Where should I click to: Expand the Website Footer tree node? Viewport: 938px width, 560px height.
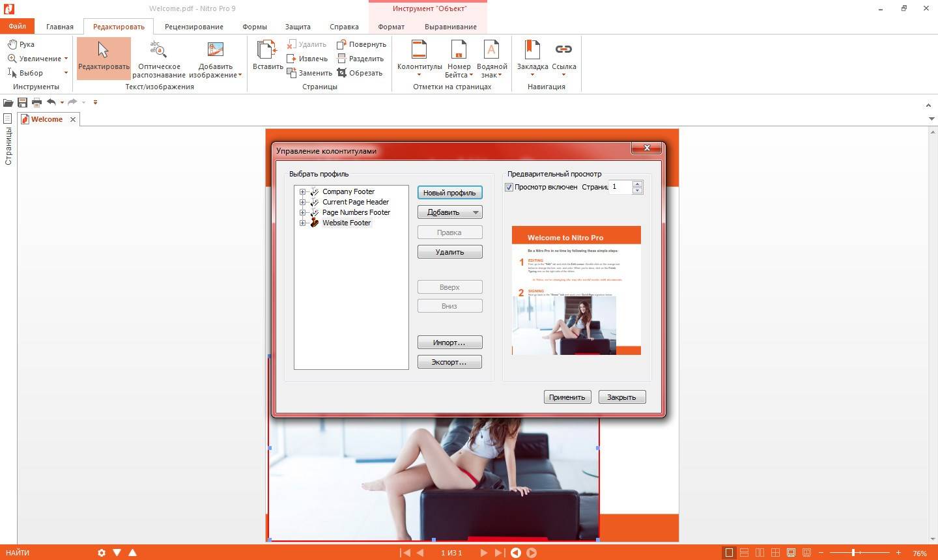(302, 223)
